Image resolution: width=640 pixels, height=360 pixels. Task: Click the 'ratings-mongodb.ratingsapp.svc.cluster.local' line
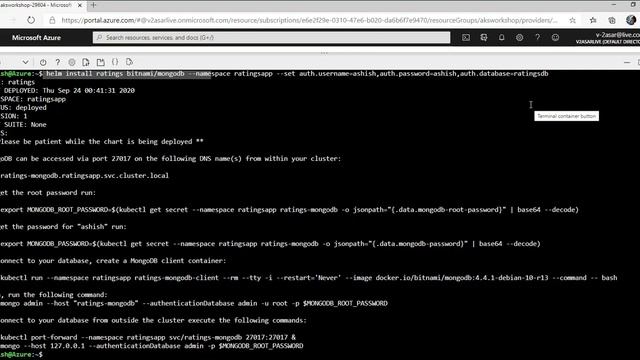point(84,176)
